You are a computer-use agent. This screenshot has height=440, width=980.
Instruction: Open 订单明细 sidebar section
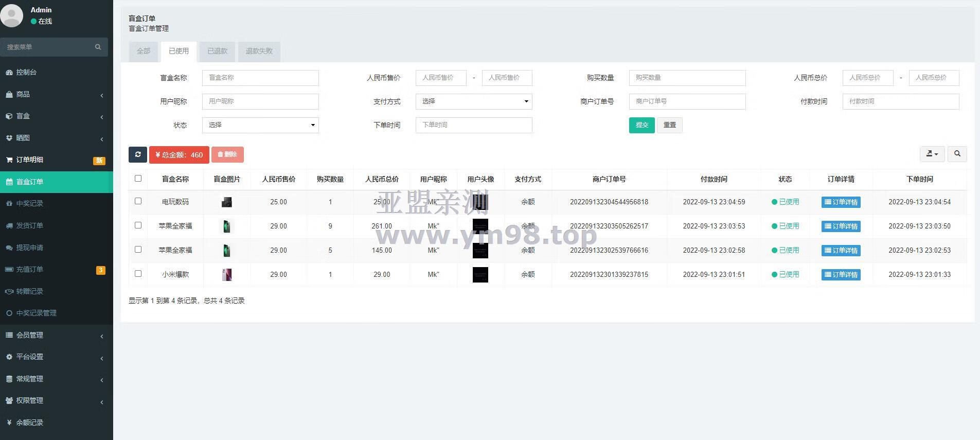57,160
